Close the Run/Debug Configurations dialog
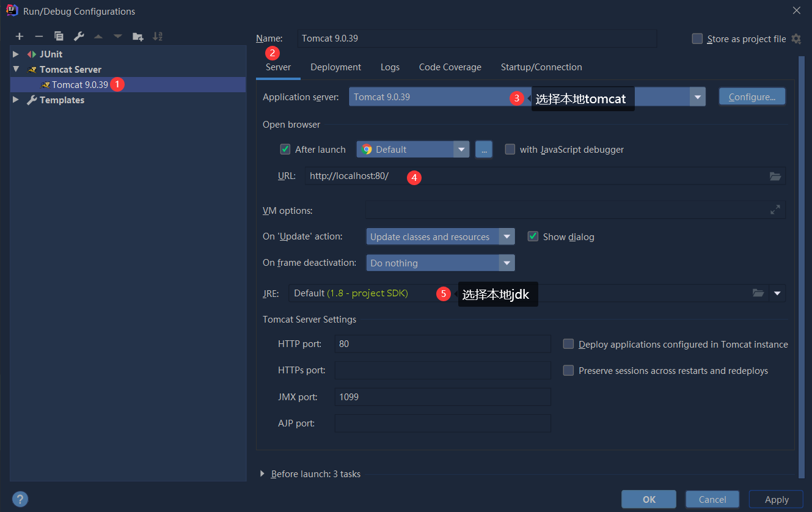 [796, 10]
